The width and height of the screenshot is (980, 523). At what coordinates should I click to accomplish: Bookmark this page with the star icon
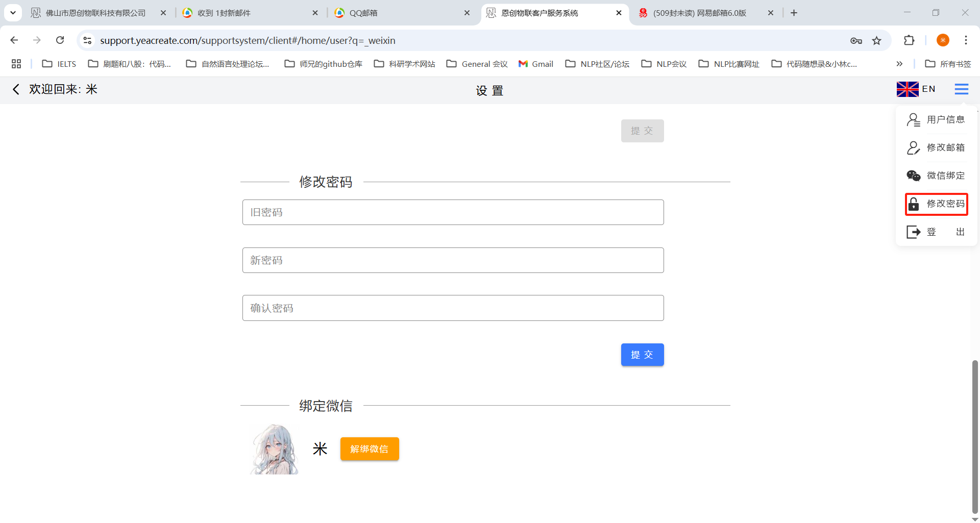coord(876,41)
